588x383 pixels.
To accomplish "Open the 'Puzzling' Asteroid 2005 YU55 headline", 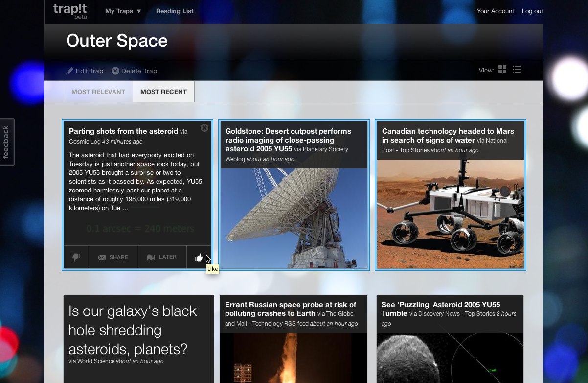I will (x=441, y=309).
